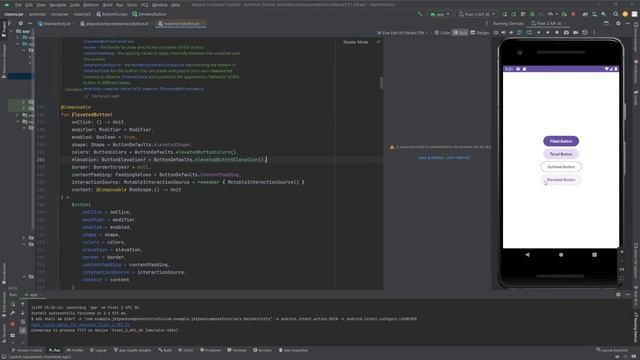Take emulator screenshot with camera icon
The height and width of the screenshot is (360, 640).
coord(566,33)
